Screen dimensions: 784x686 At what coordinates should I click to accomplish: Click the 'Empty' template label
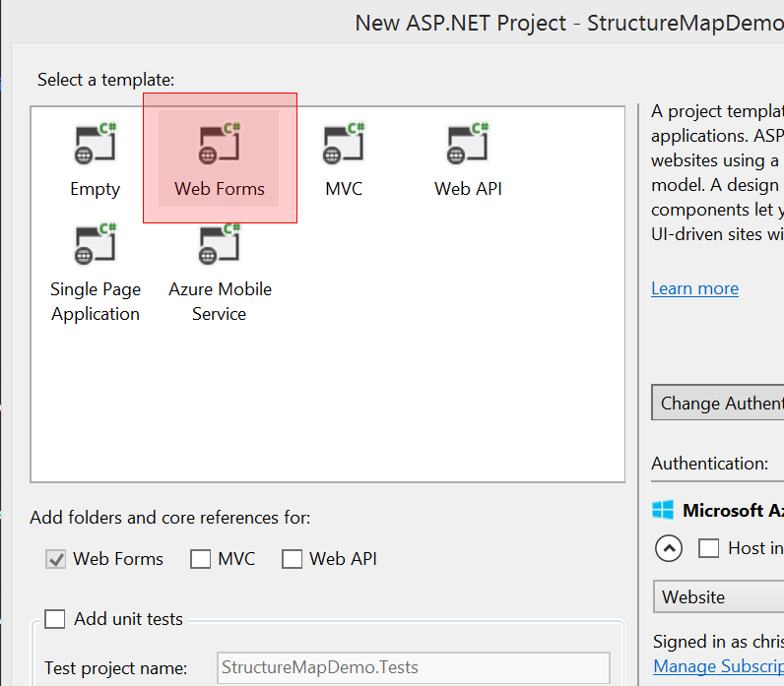(x=95, y=189)
